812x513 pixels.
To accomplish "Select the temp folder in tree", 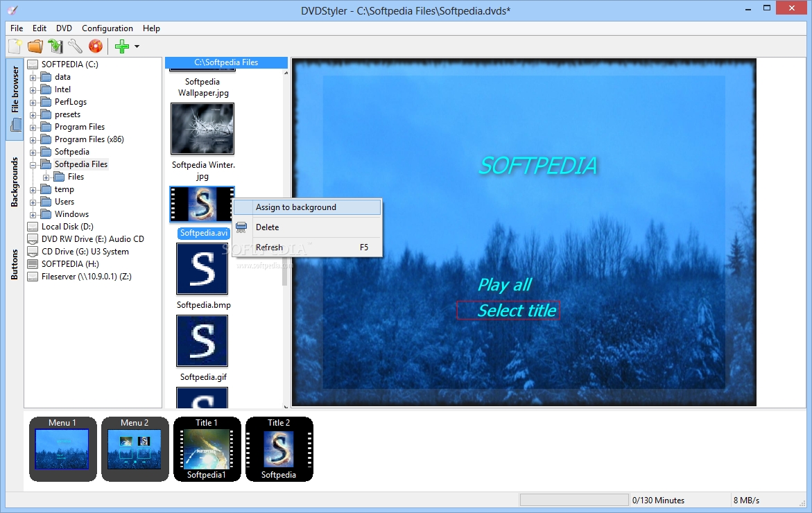I will point(64,189).
